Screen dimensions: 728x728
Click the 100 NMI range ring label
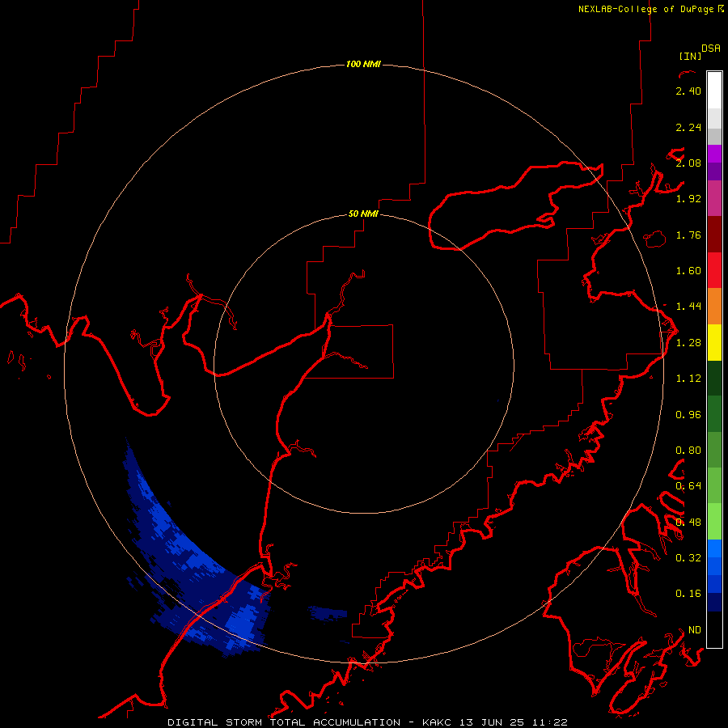[x=363, y=64]
